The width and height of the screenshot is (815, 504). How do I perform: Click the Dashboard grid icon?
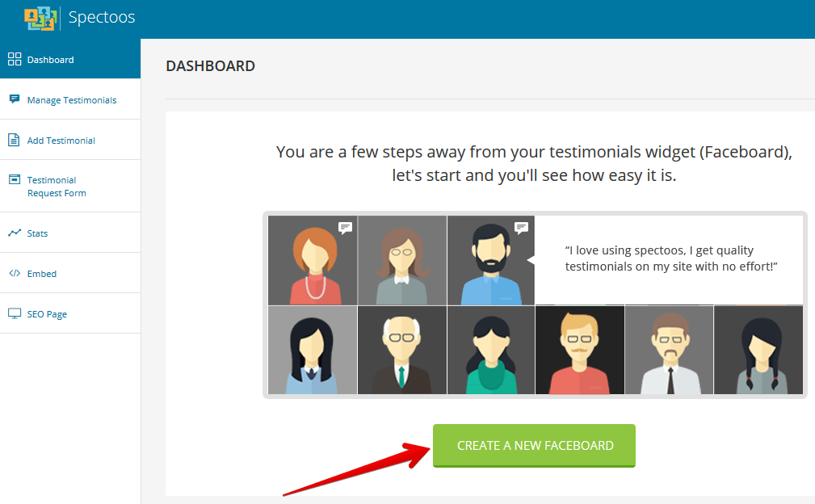[15, 59]
